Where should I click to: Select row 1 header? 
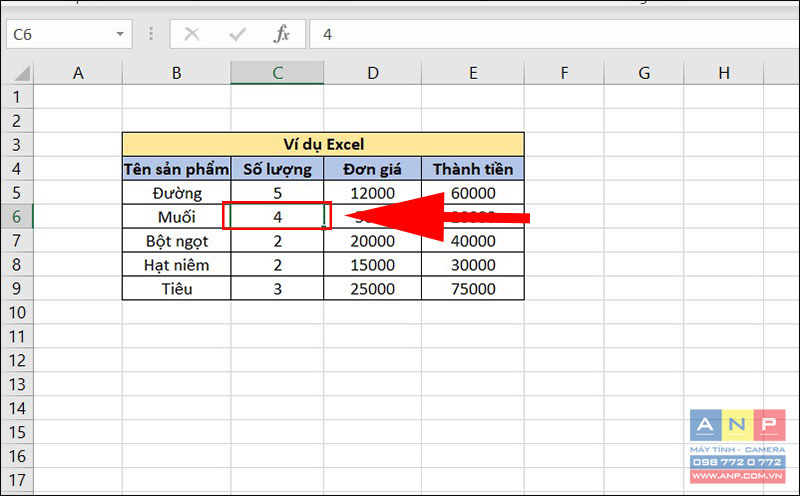17,96
